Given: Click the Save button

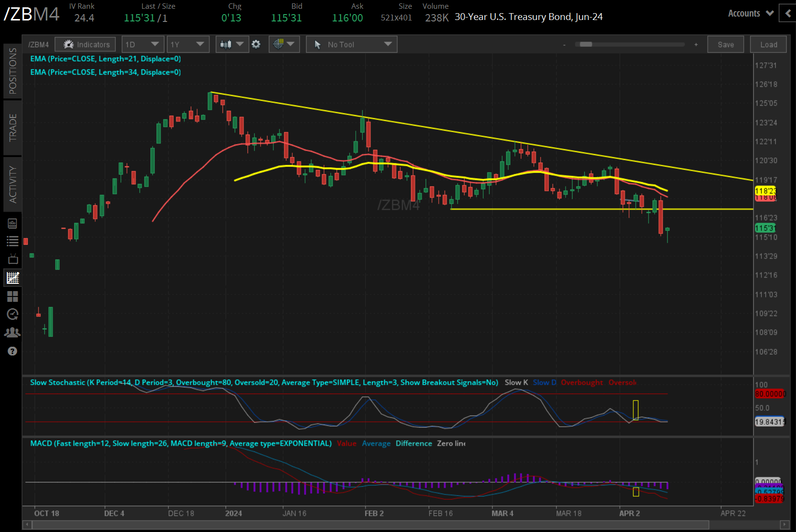Looking at the screenshot, I should 726,44.
